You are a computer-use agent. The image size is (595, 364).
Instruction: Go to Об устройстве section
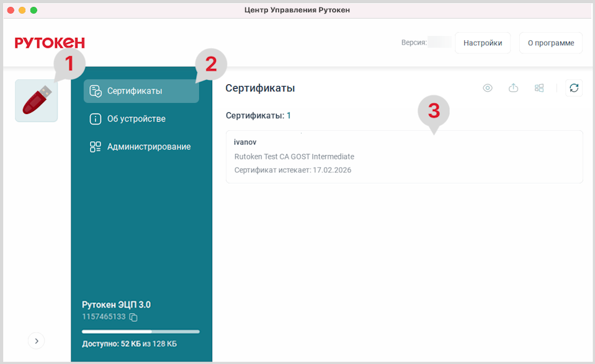pyautogui.click(x=136, y=119)
